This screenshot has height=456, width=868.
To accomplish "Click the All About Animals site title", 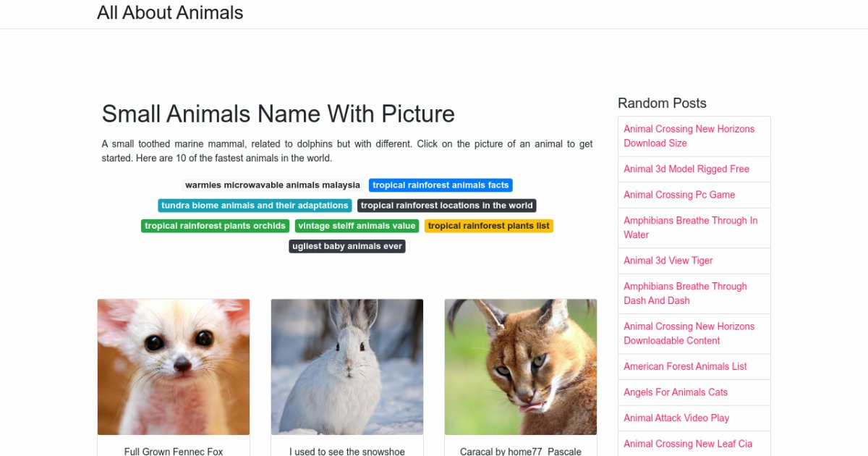I will (x=170, y=13).
